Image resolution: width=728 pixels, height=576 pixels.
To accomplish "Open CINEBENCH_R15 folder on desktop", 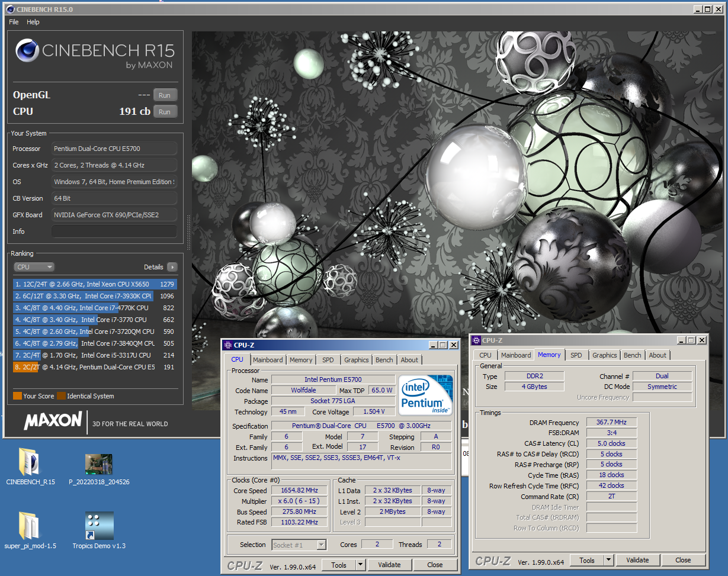I will pos(30,461).
